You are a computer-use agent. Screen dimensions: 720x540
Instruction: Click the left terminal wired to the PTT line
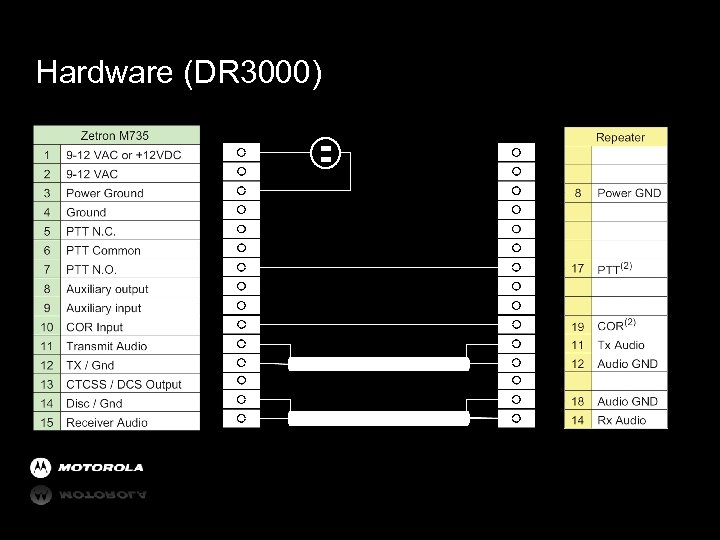241,267
